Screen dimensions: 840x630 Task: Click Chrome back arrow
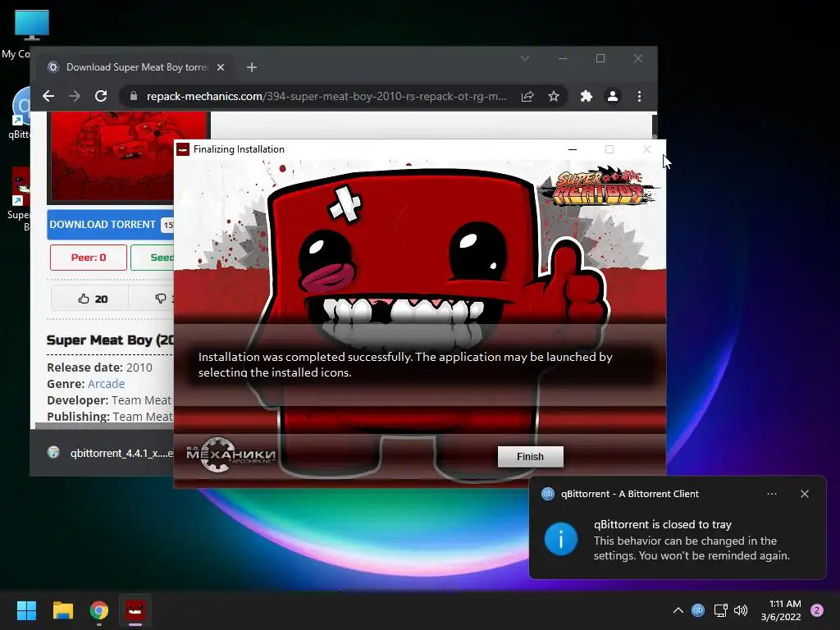[48, 97]
